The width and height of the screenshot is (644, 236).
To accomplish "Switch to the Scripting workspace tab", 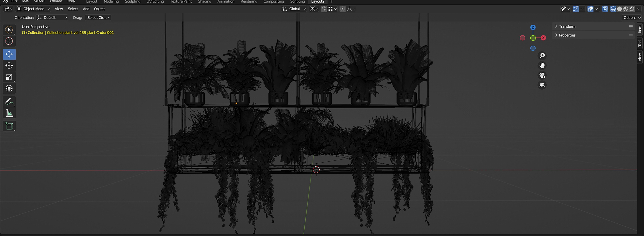I will click(297, 1).
